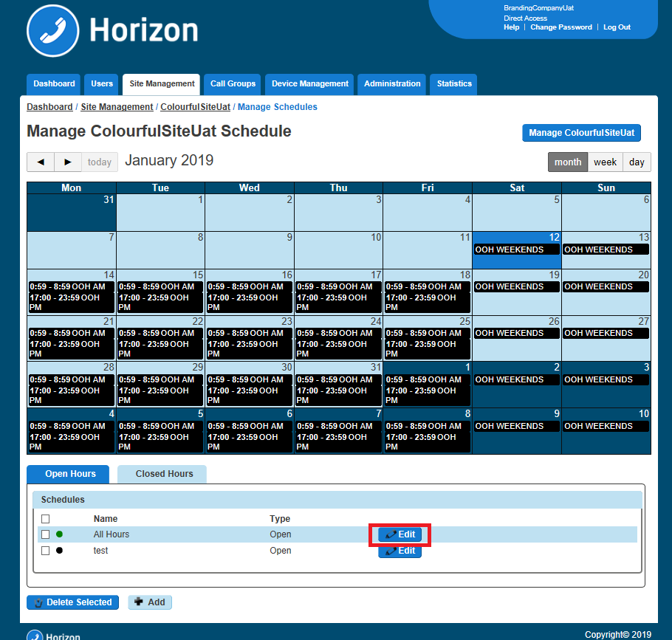Click the Manage ColourfulSiteUat button
Viewport: 672px width, 640px height.
[582, 133]
